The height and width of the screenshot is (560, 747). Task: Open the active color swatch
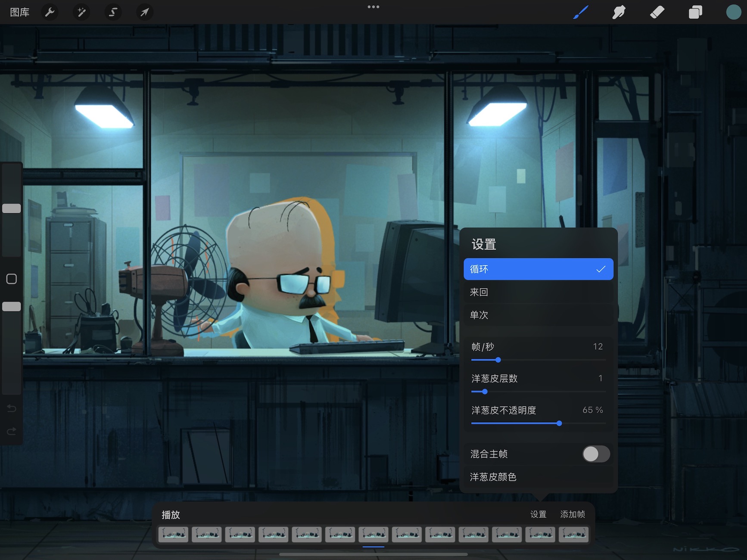tap(733, 12)
